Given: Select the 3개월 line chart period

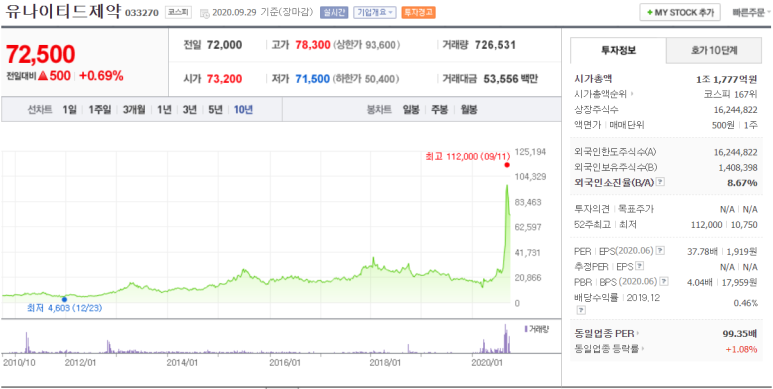Looking at the screenshot, I should [x=134, y=109].
